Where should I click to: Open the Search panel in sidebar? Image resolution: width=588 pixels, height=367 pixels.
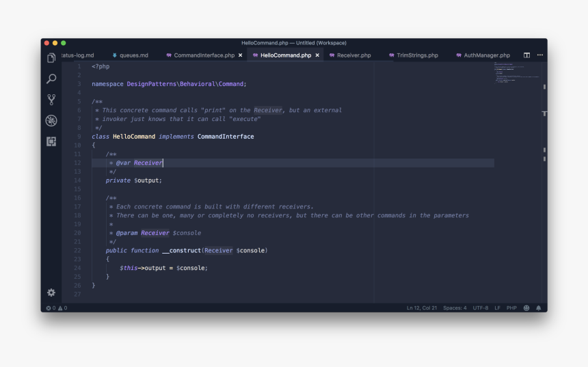click(x=51, y=79)
